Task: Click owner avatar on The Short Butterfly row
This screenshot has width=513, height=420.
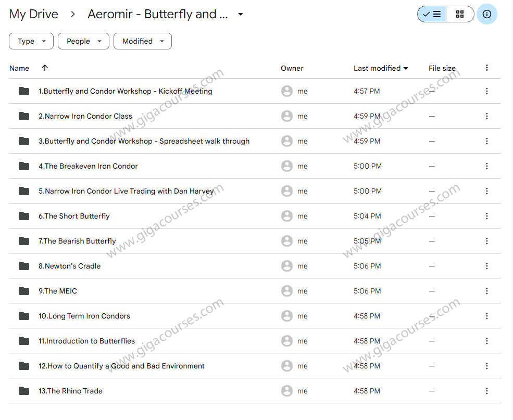Action: coord(286,216)
